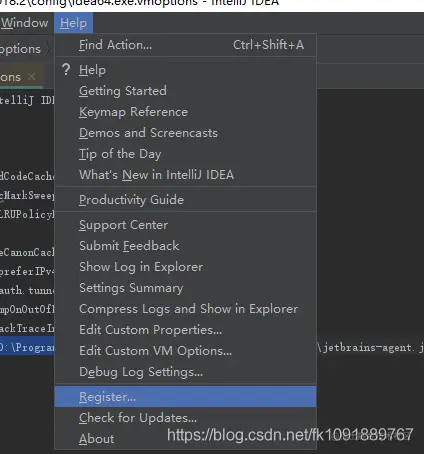Choose Edit Custom Properties...
The width and height of the screenshot is (424, 454).
185,330
